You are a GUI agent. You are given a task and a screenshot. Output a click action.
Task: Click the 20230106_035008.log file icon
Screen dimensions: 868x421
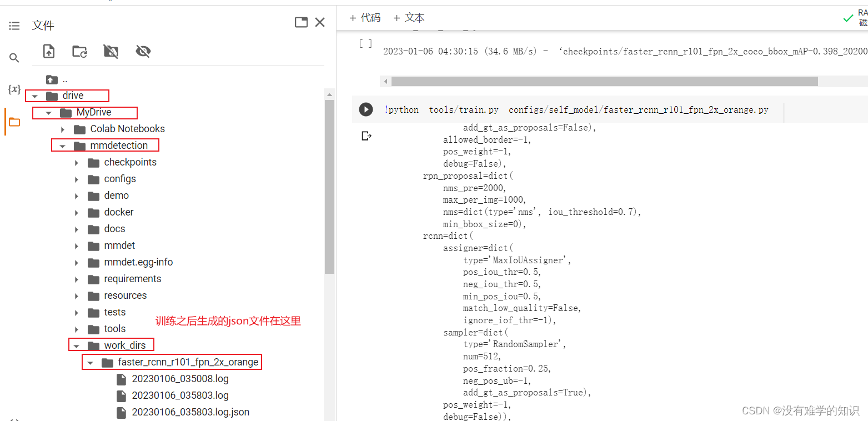point(121,379)
